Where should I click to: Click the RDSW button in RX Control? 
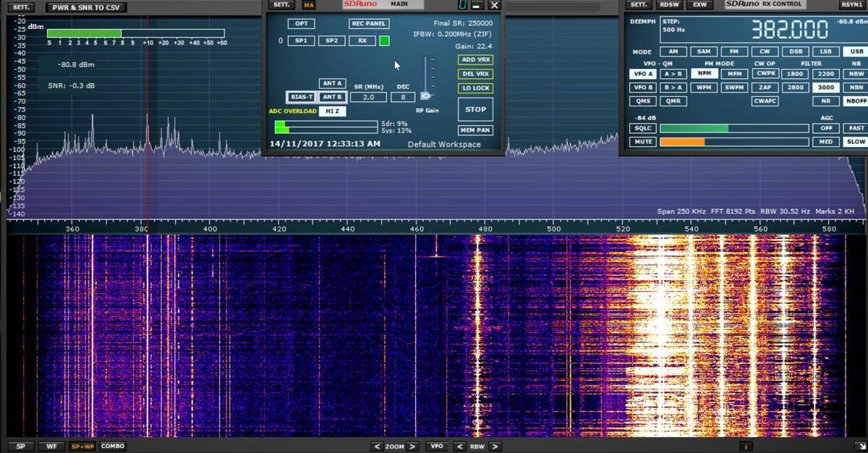(669, 5)
